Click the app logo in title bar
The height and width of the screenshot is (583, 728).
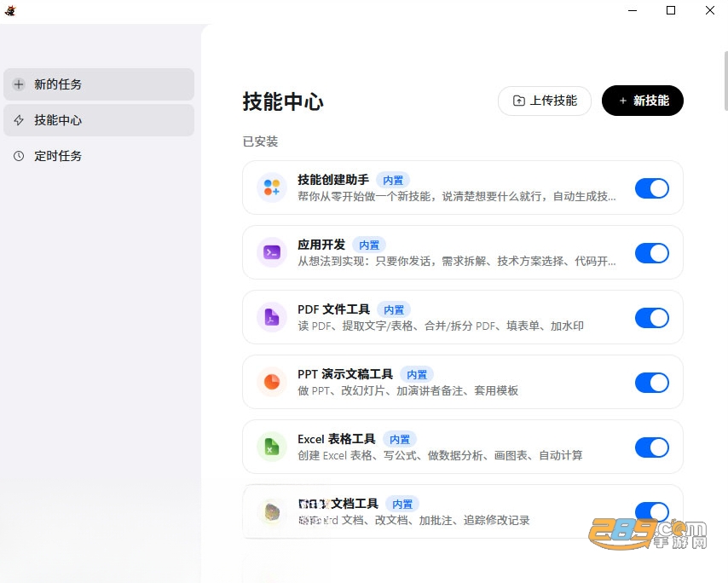[10, 10]
